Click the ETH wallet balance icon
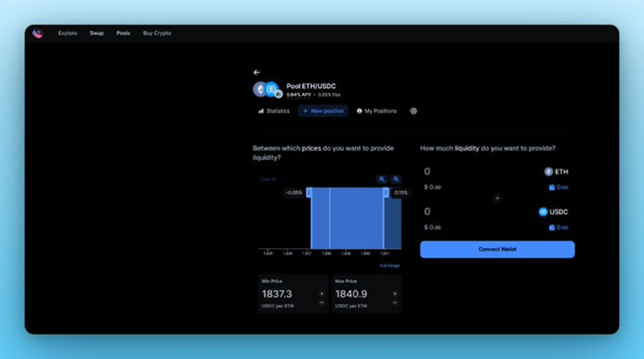This screenshot has width=644, height=359. [552, 188]
